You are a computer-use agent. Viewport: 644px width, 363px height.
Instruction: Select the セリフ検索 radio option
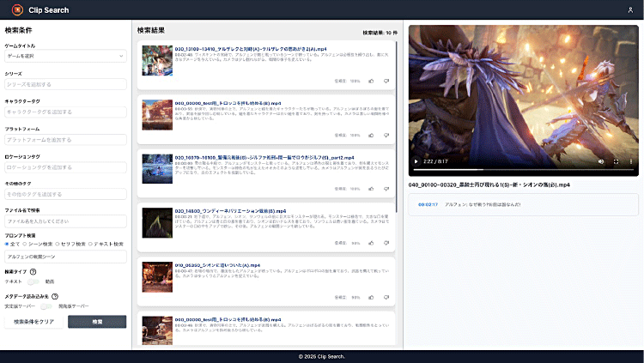(x=58, y=244)
